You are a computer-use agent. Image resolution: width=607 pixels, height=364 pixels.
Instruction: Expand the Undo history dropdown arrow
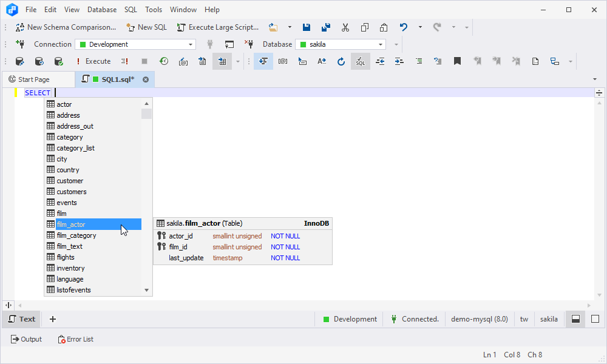click(420, 27)
